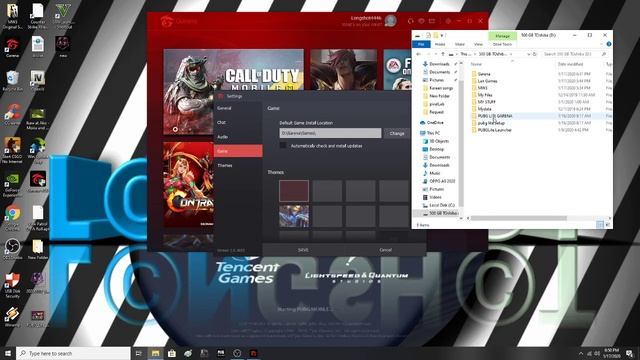The width and height of the screenshot is (640, 360).
Task: Open Windows Start menu
Action: [x=8, y=353]
